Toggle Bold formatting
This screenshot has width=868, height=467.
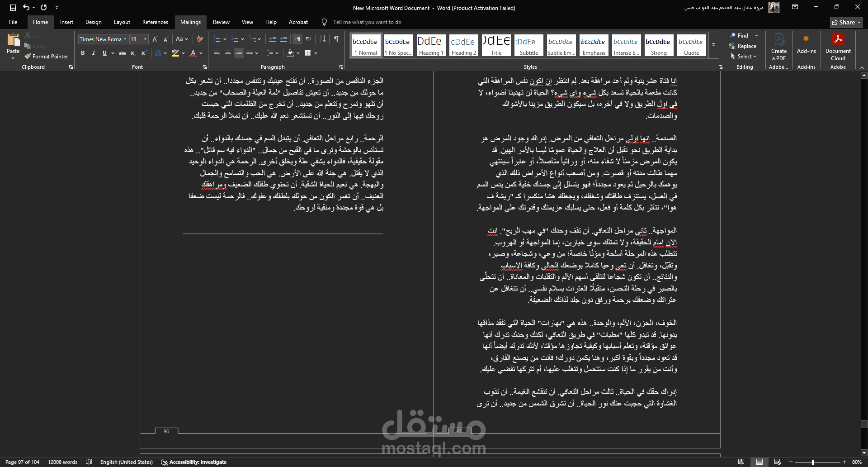[x=83, y=53]
